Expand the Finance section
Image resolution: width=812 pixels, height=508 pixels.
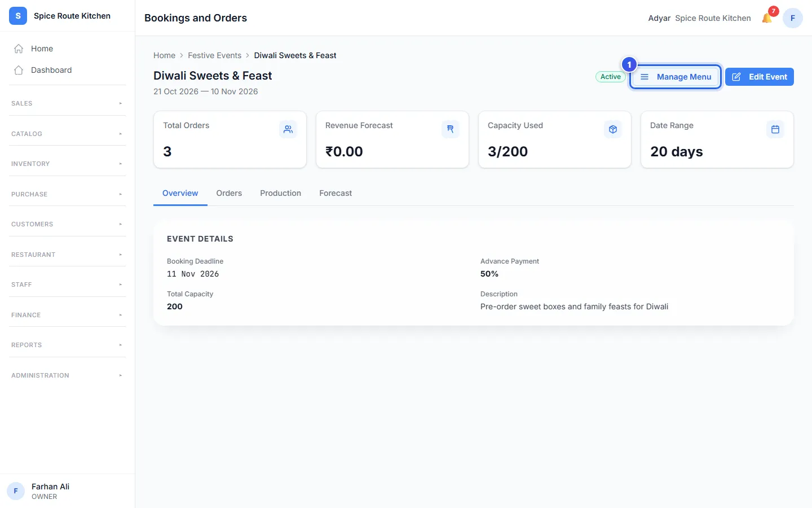[x=68, y=315]
